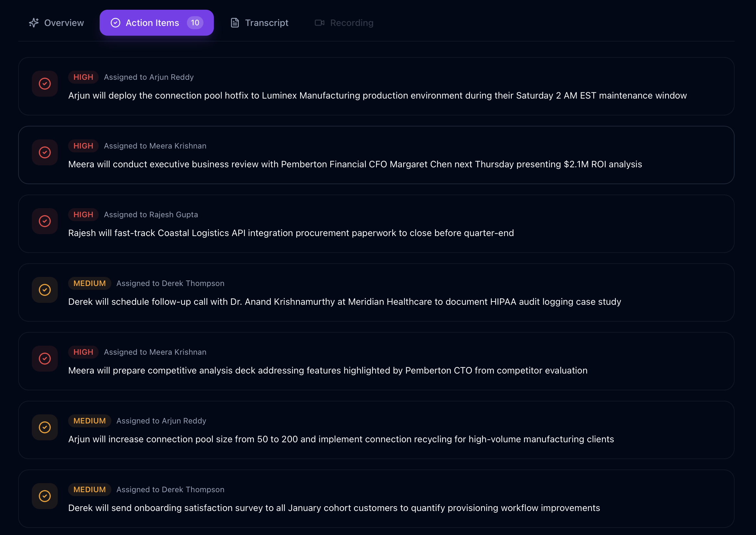Click the HIGH badge on Meera's competitive analysis task
Screen dimensions: 756x535
click(83, 352)
